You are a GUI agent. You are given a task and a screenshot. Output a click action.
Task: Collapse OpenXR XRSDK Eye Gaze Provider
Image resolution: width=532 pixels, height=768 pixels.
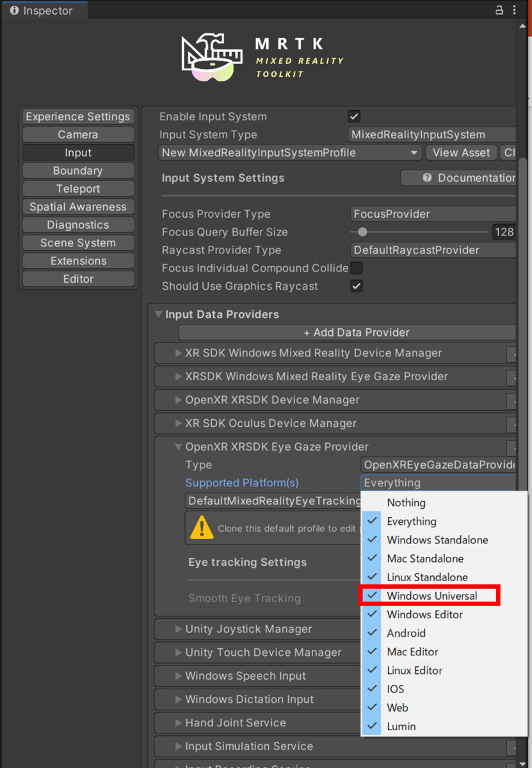click(179, 447)
